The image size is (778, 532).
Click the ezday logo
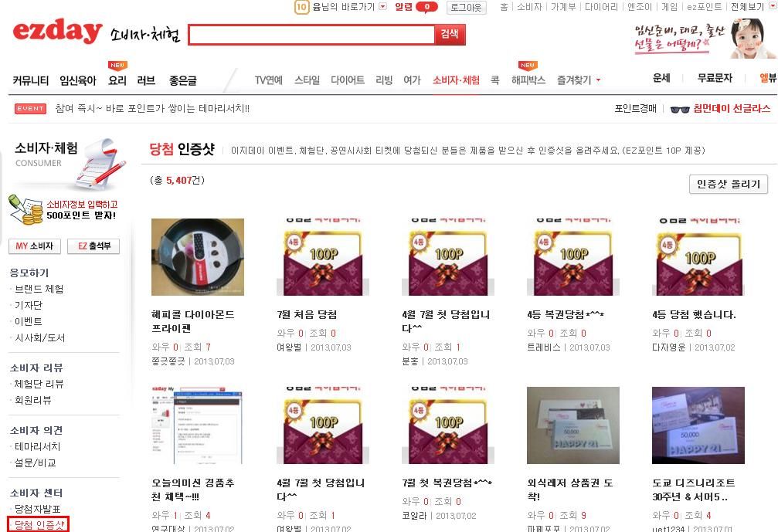tap(57, 31)
